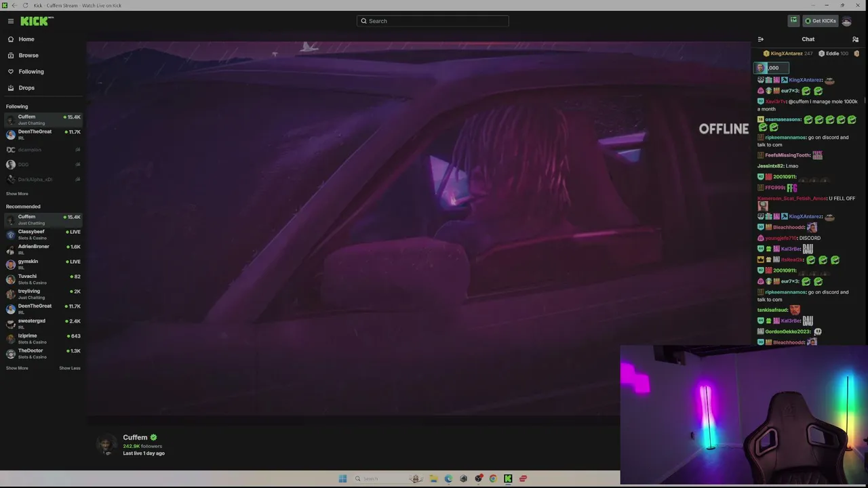The height and width of the screenshot is (488, 868).
Task: Open sweatergxd recommended channel
Action: (x=43, y=324)
